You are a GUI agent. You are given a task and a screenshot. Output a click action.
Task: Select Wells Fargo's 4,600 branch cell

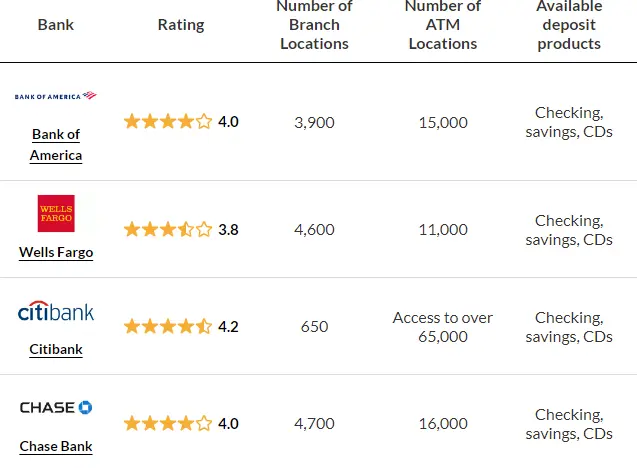[314, 230]
